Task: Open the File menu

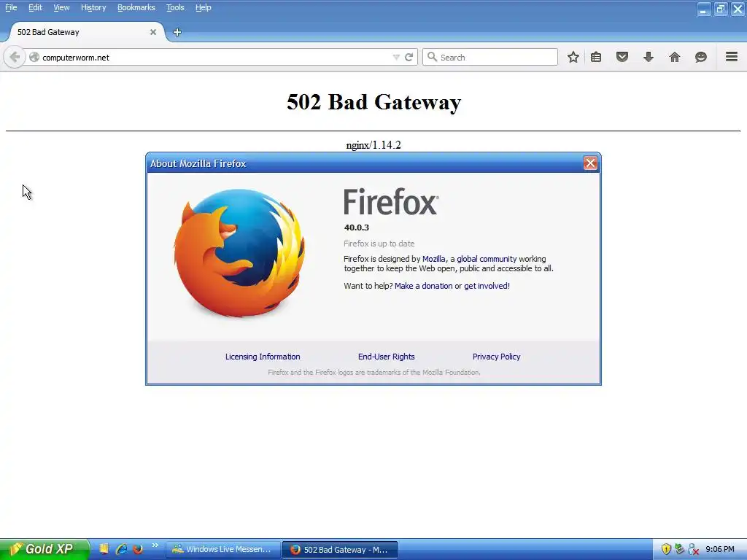Action: tap(11, 7)
